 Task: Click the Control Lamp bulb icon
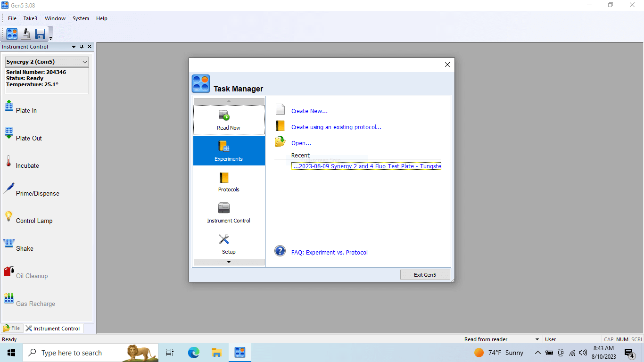8,216
